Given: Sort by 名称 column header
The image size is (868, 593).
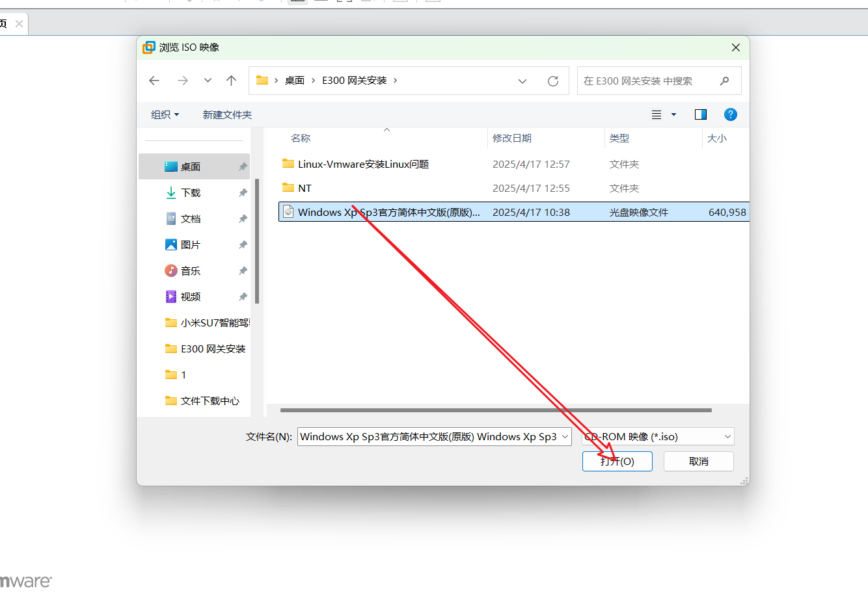Looking at the screenshot, I should coord(301,138).
